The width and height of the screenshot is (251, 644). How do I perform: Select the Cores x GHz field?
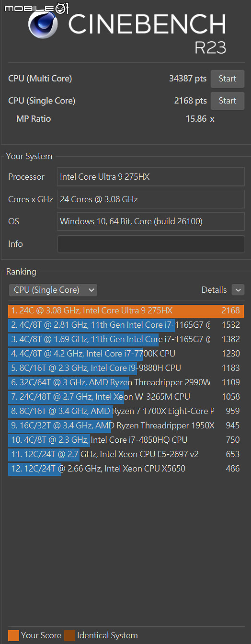pos(151,199)
